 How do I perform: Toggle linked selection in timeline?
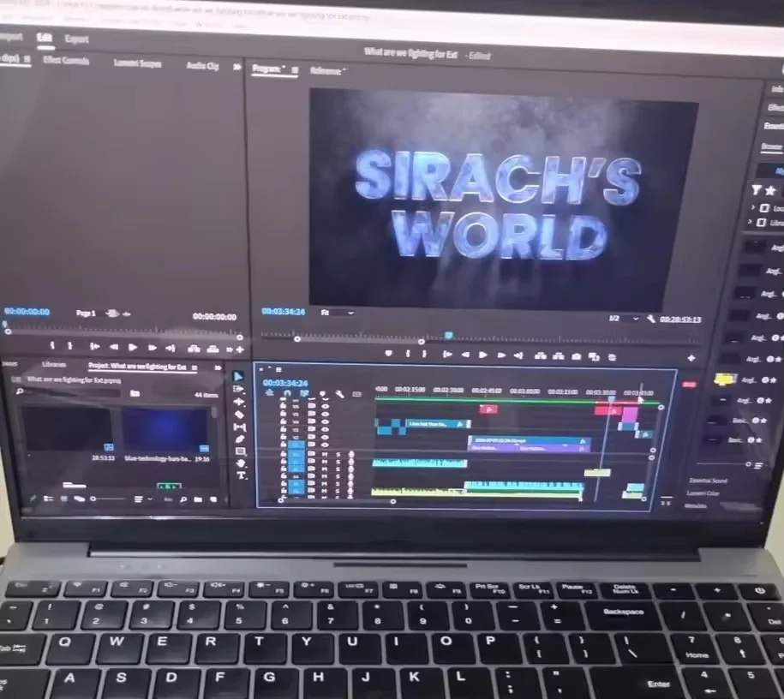(304, 394)
